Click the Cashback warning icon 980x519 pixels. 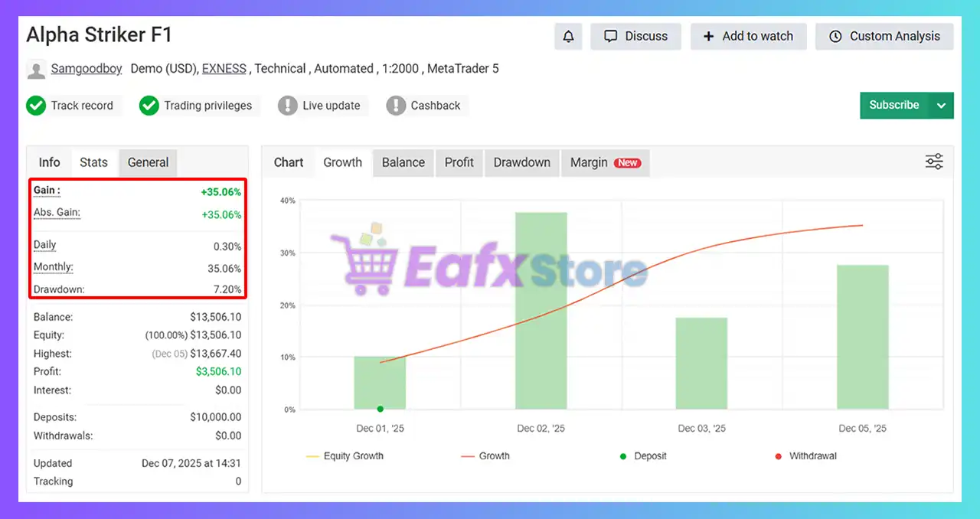396,106
